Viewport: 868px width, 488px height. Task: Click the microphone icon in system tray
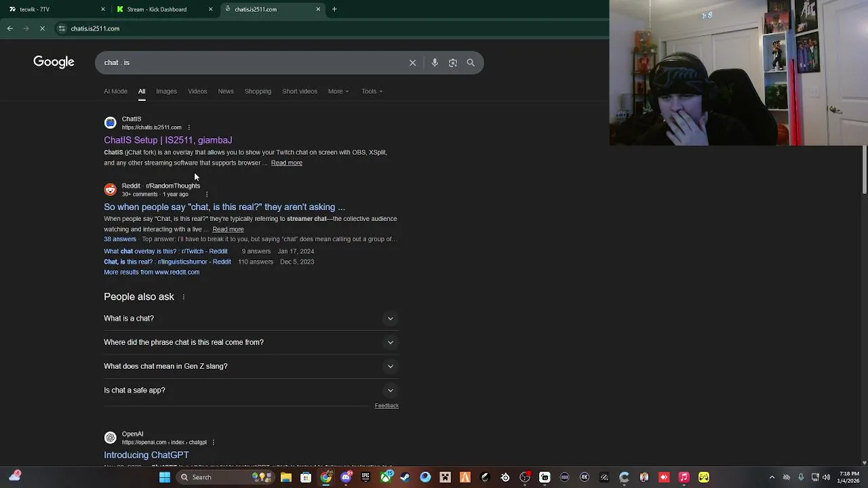pos(801,477)
